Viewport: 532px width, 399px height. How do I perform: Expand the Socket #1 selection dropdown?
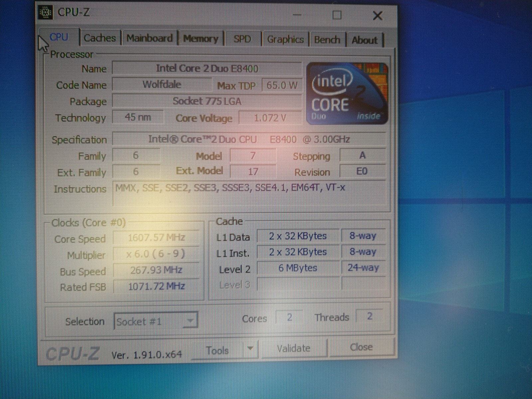click(x=156, y=321)
